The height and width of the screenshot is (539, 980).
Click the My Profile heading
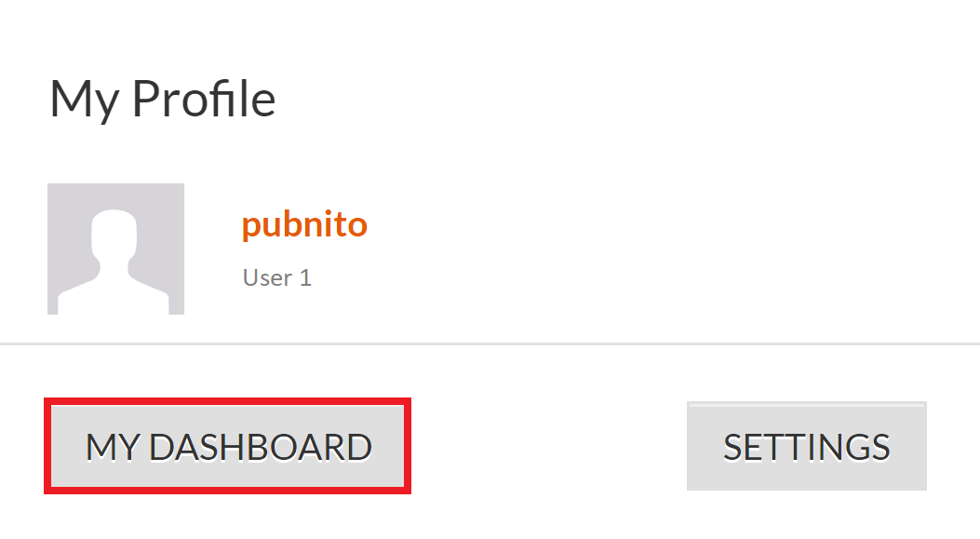tap(162, 99)
